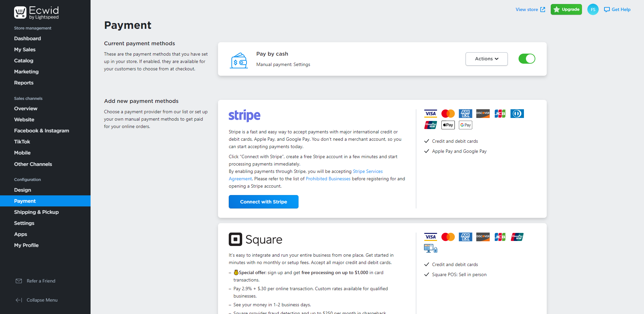Open Shipping & Pickup

[36, 212]
